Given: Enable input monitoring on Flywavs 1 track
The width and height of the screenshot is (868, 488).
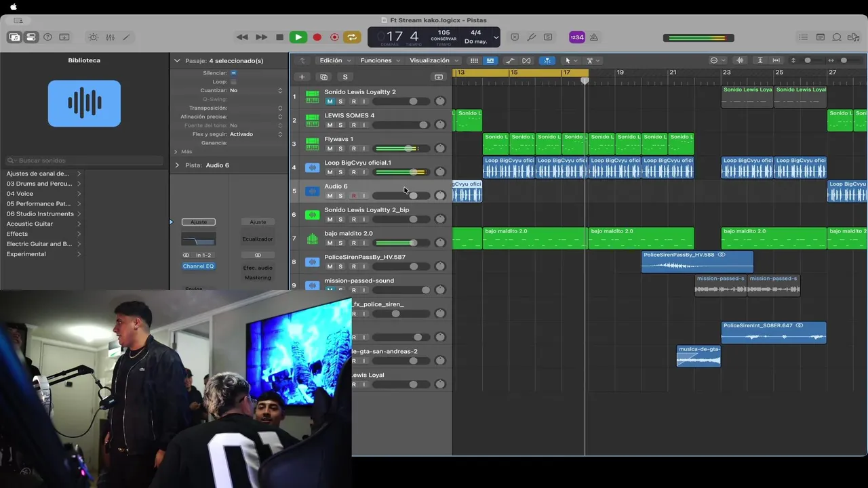Looking at the screenshot, I should pyautogui.click(x=363, y=148).
